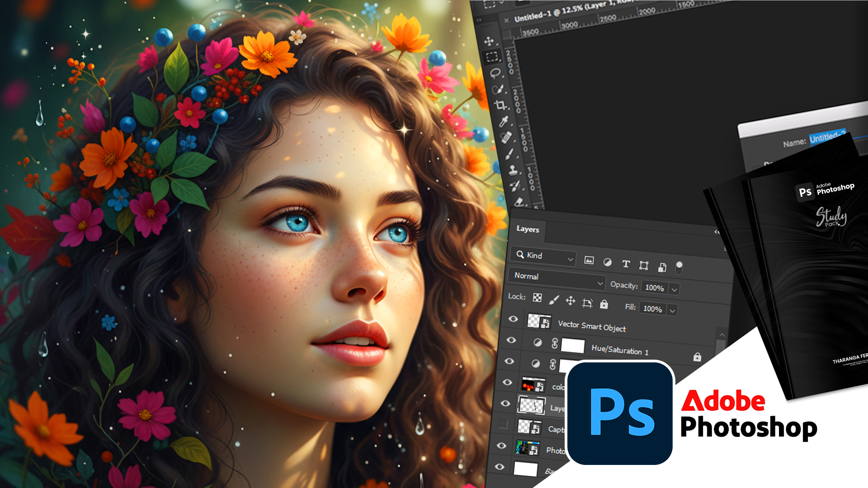Click the Opacity 100% value field

pos(655,288)
